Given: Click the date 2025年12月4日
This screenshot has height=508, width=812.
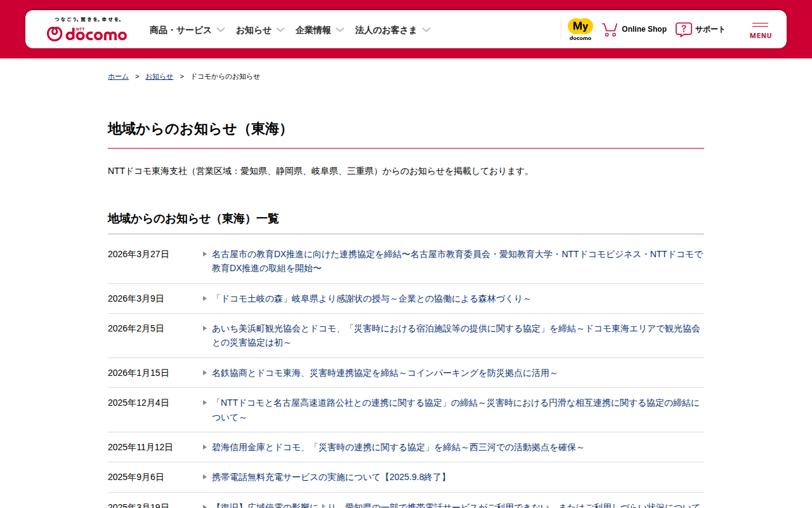Looking at the screenshot, I should (x=138, y=403).
